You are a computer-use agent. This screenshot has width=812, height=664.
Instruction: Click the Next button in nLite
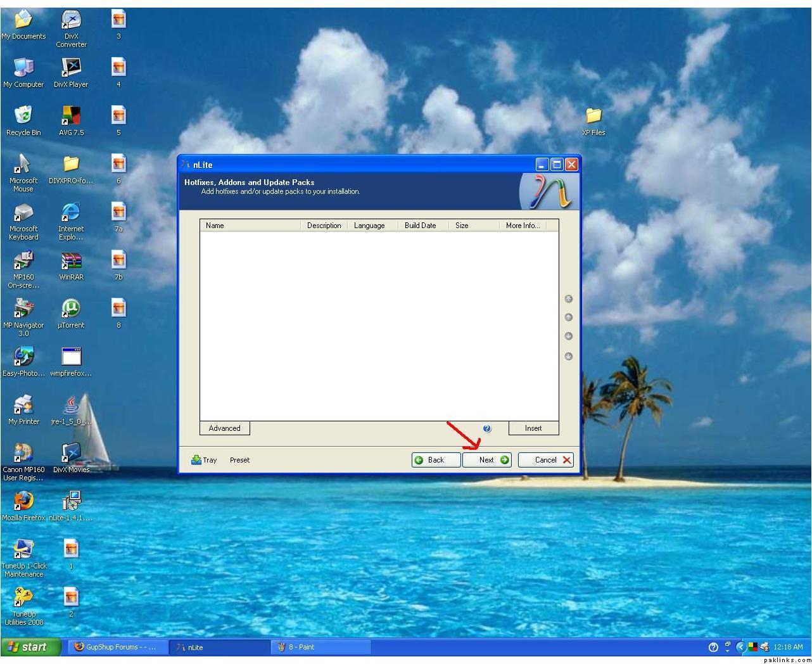tap(486, 460)
